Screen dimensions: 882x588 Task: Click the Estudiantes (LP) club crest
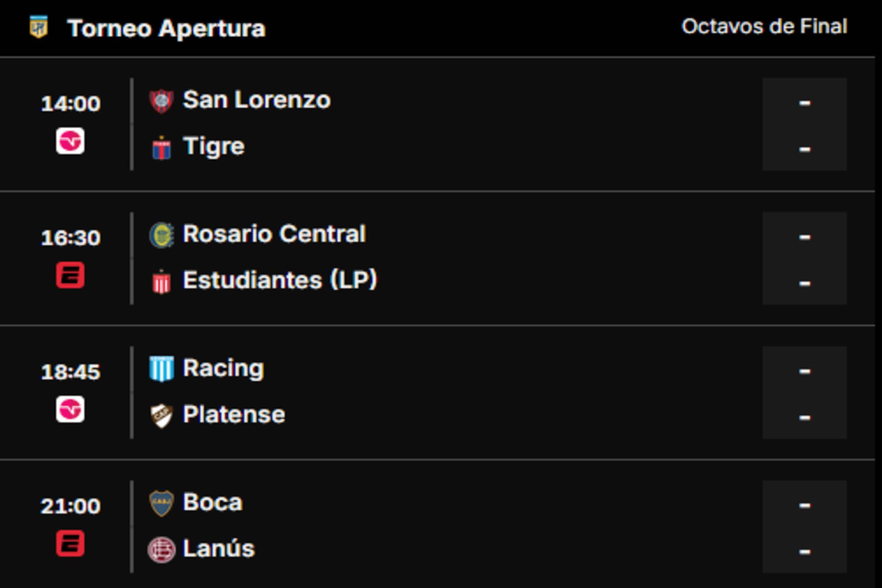(161, 281)
